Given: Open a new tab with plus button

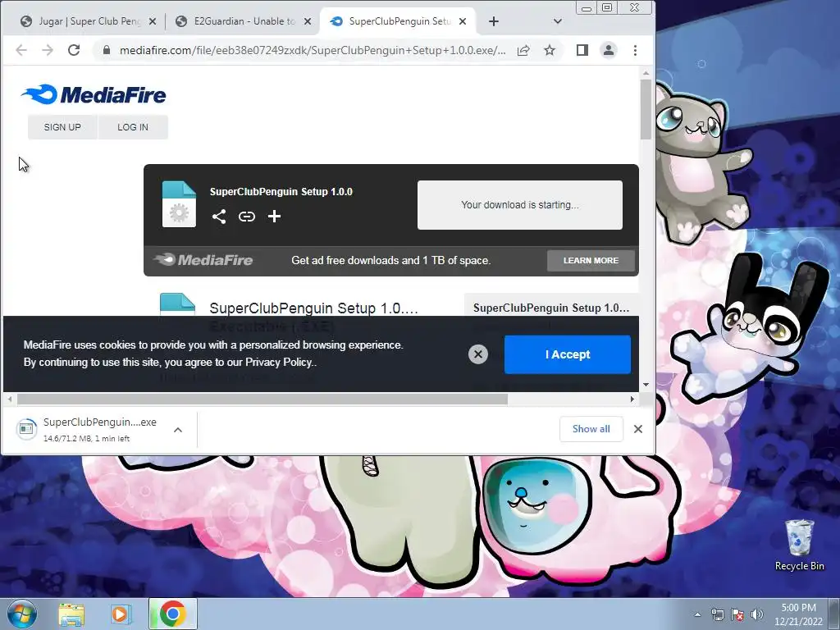Looking at the screenshot, I should [494, 21].
